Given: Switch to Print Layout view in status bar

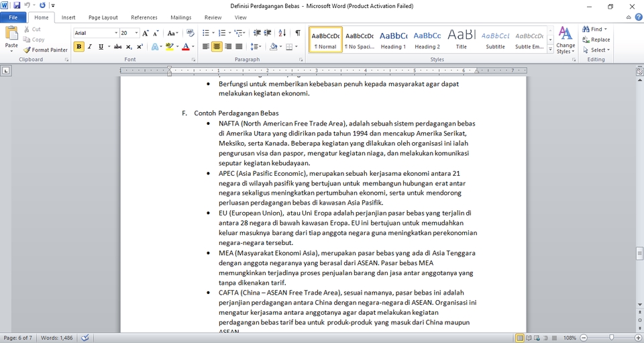Looking at the screenshot, I should (520, 338).
